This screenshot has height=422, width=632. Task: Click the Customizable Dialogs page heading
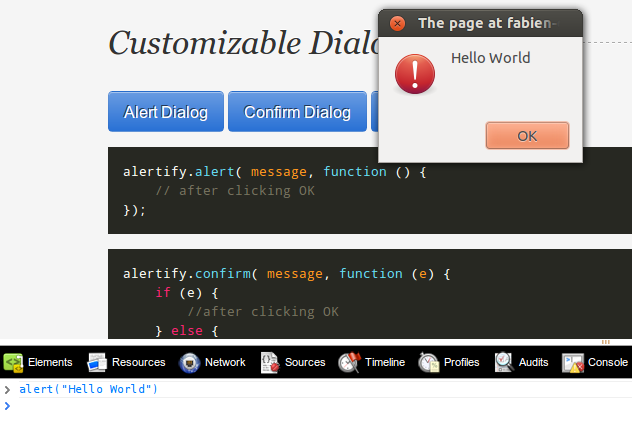click(x=243, y=43)
